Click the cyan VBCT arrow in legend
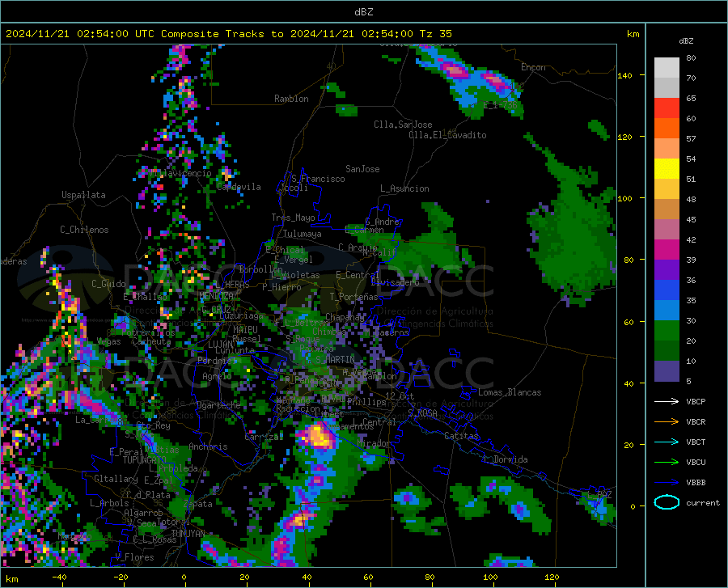This screenshot has width=728, height=588. (667, 442)
